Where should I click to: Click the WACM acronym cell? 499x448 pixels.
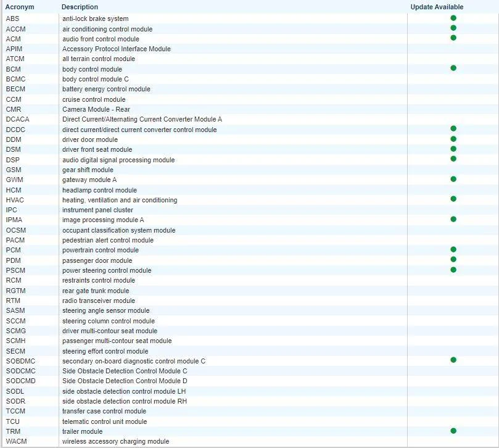coord(18,441)
